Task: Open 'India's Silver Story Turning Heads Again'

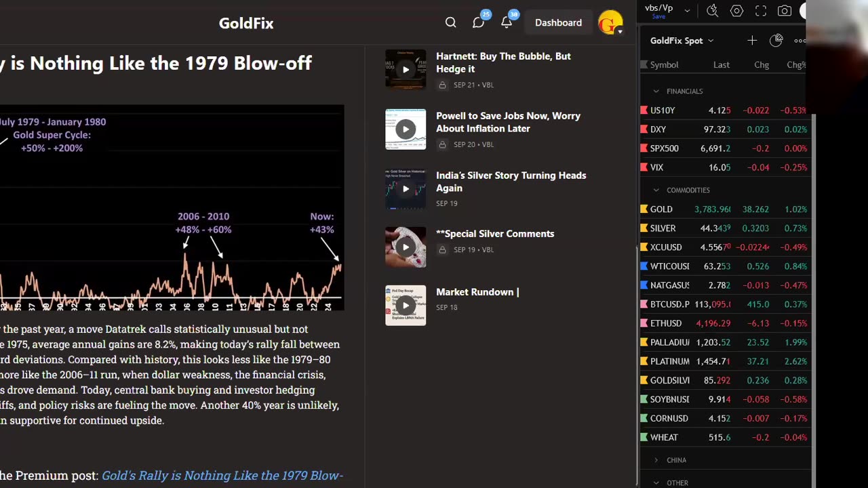Action: tap(511, 182)
